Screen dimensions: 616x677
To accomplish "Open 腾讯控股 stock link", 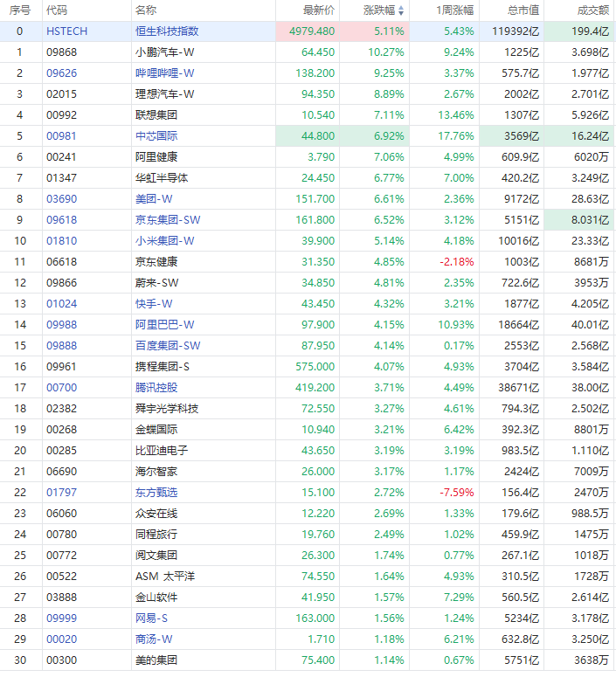I will pyautogui.click(x=156, y=388).
